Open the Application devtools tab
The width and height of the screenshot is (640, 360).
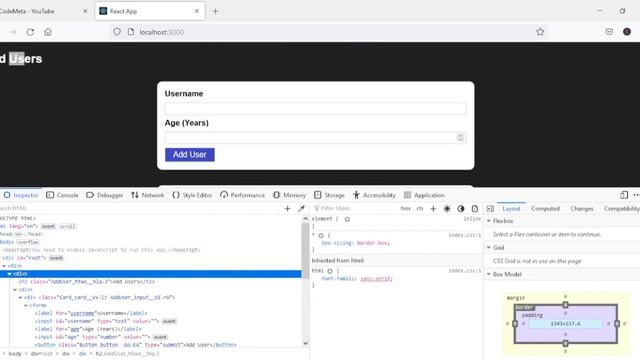click(424, 195)
